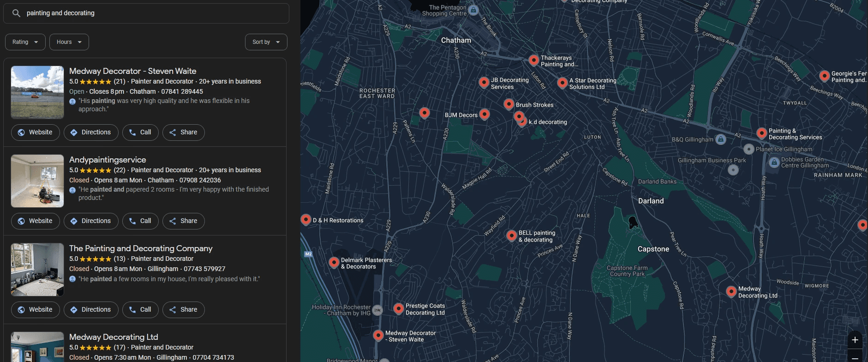Click the review snippet "He painted a few rooms"
The image size is (868, 362).
click(x=169, y=279)
